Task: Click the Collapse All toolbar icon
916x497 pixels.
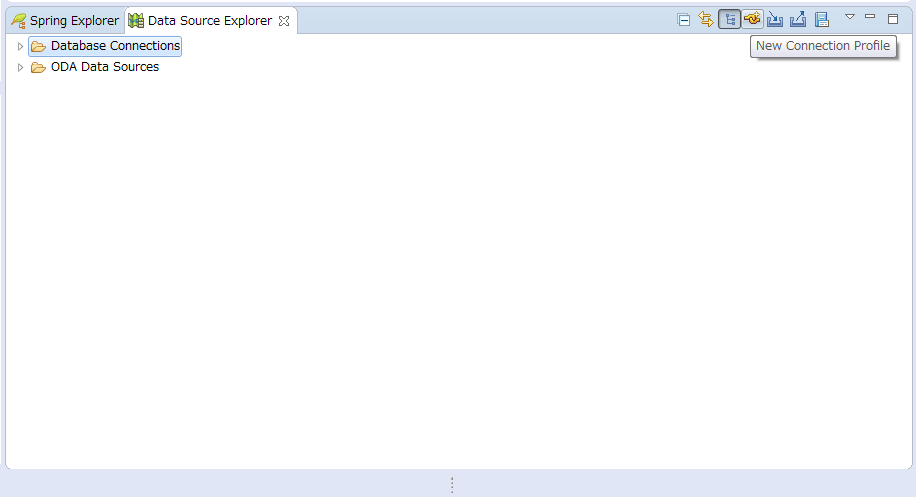Action: point(684,19)
